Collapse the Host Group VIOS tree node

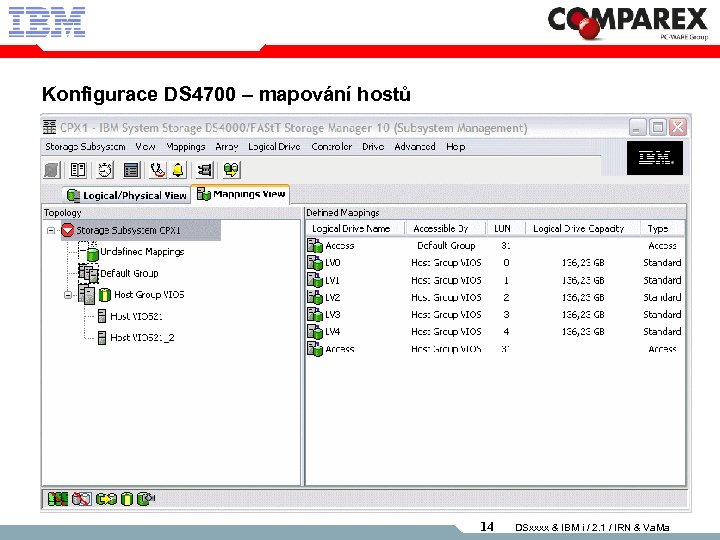click(x=68, y=295)
